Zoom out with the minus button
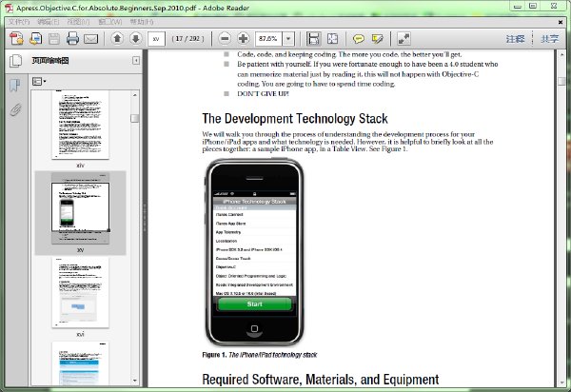 pyautogui.click(x=225, y=38)
